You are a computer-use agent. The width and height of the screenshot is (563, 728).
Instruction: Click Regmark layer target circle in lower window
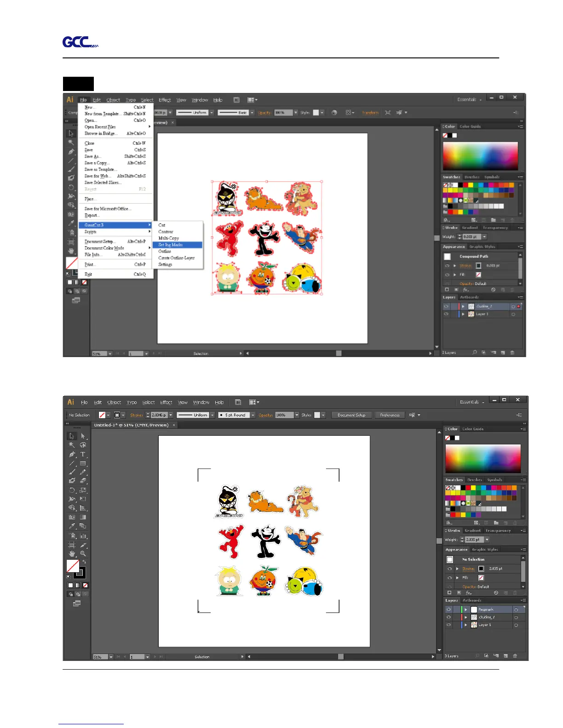click(x=516, y=609)
